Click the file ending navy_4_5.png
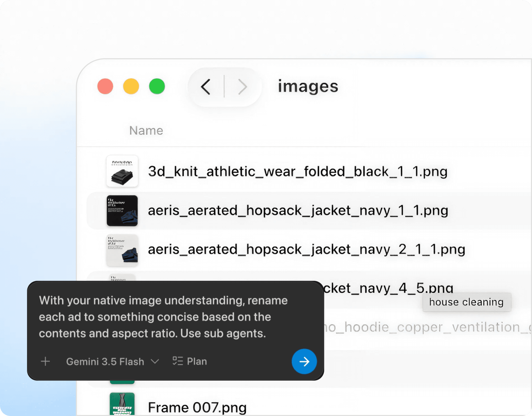The height and width of the screenshot is (416, 532). [388, 288]
